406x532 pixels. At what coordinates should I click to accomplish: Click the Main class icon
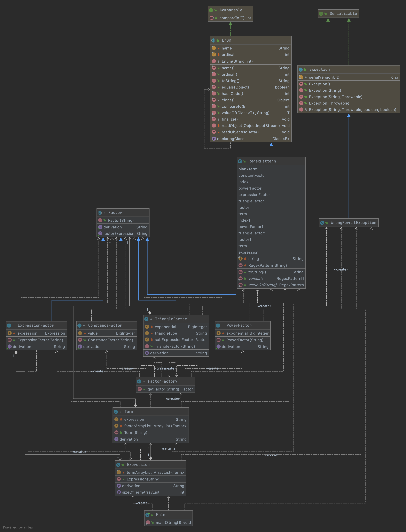click(147, 515)
